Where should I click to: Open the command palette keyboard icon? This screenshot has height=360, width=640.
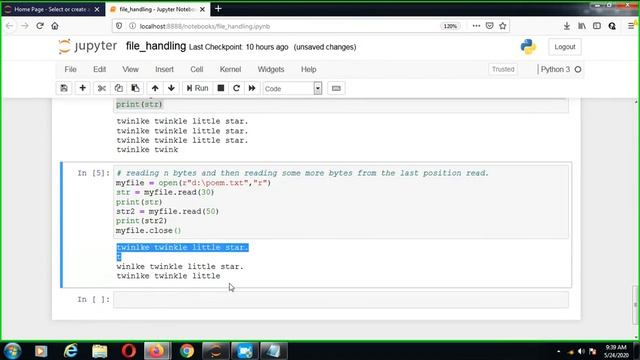336,88
